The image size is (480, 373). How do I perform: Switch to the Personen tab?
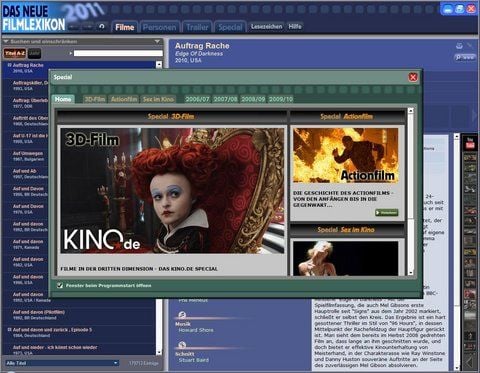160,27
